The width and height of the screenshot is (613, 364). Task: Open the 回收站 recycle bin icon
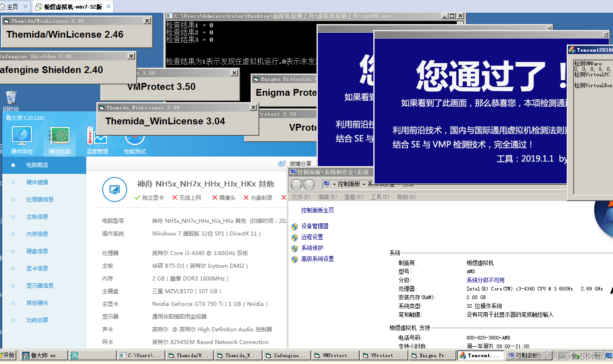[x=11, y=97]
